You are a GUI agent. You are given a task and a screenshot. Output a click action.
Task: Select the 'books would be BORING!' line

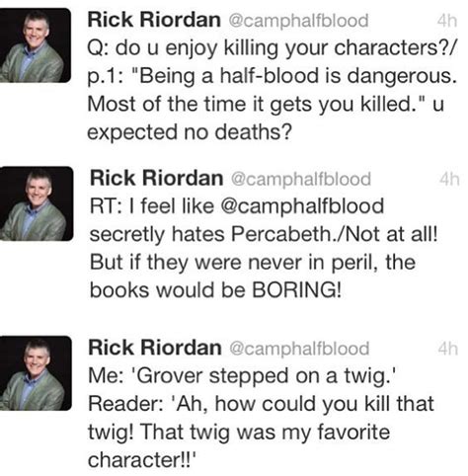point(215,290)
